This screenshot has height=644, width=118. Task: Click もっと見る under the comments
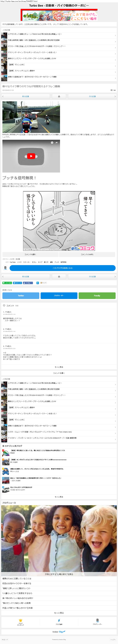59,367
